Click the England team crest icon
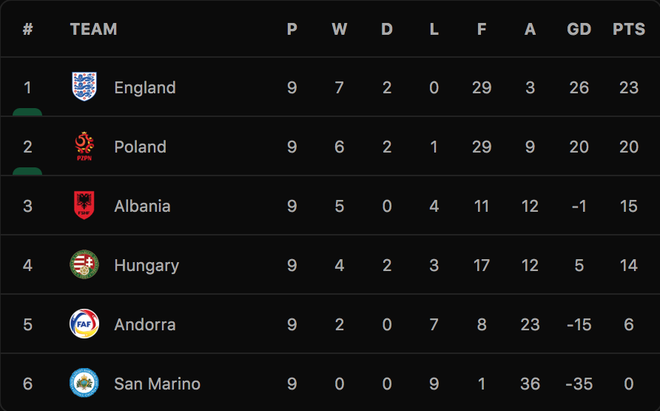Image resolution: width=660 pixels, height=411 pixels. 84,87
